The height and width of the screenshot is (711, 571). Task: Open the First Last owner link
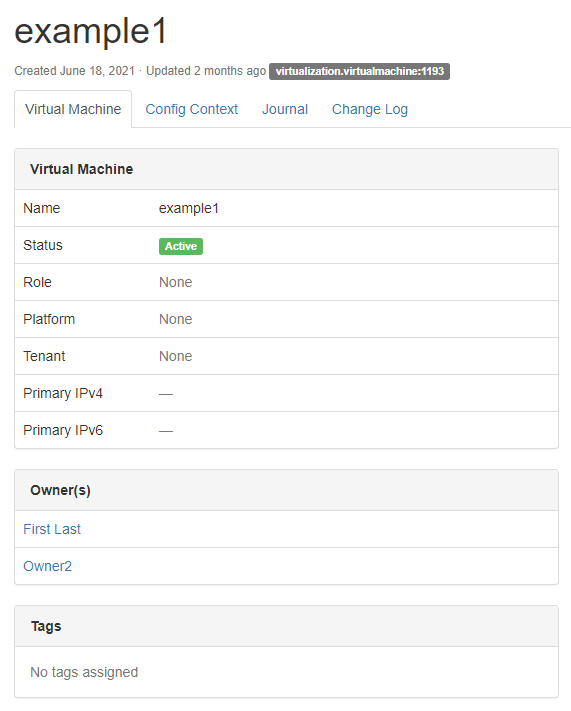click(52, 529)
